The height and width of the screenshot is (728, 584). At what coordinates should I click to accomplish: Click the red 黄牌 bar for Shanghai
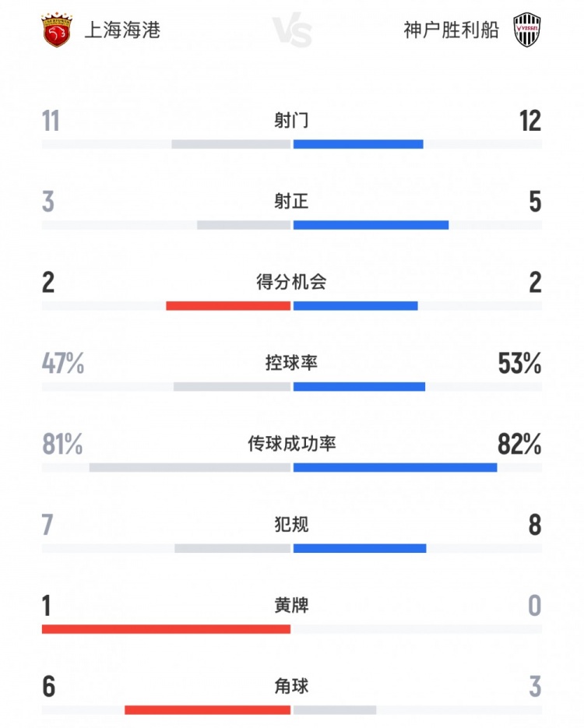[x=166, y=629]
